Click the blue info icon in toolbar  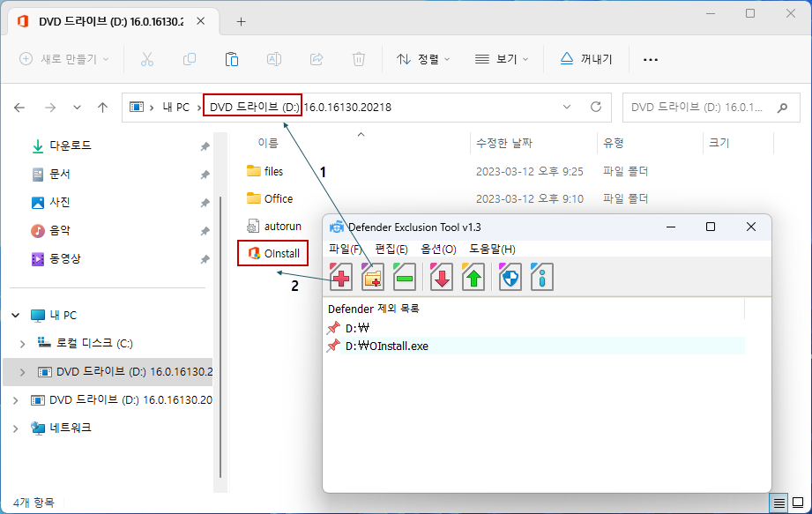pyautogui.click(x=541, y=277)
